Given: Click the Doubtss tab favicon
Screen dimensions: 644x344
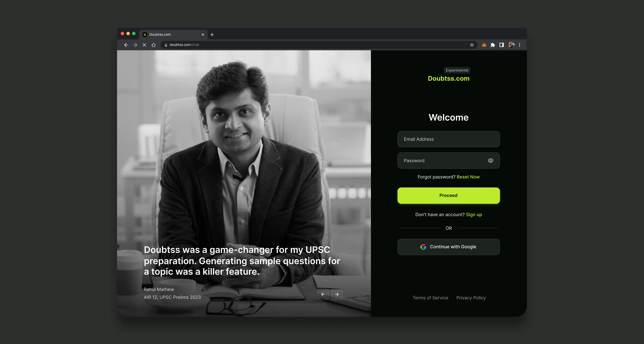Looking at the screenshot, I should pyautogui.click(x=145, y=35).
